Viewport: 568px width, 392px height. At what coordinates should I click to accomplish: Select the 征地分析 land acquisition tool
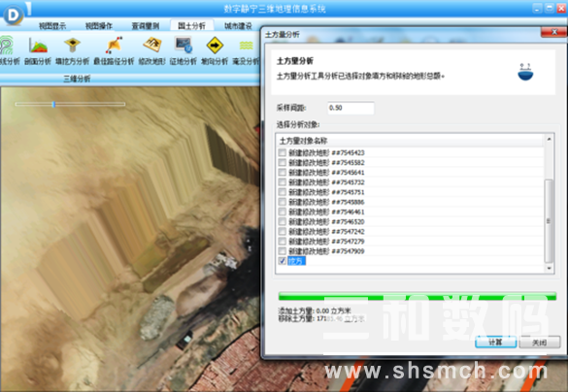click(x=184, y=50)
